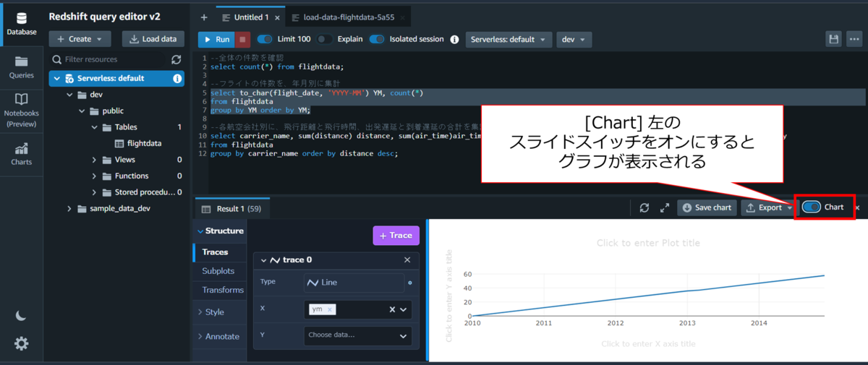Show Isolated session info icon
This screenshot has width=868, height=365.
[454, 39]
